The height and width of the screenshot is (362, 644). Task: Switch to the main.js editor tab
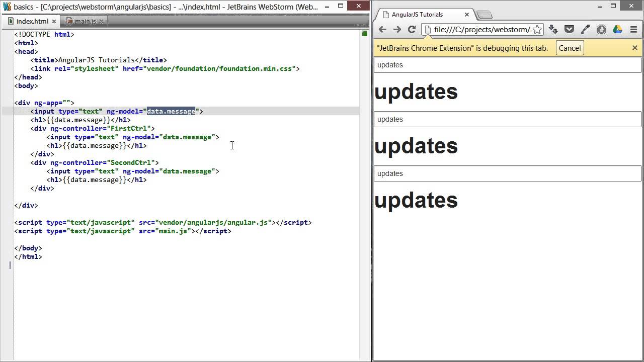(85, 22)
